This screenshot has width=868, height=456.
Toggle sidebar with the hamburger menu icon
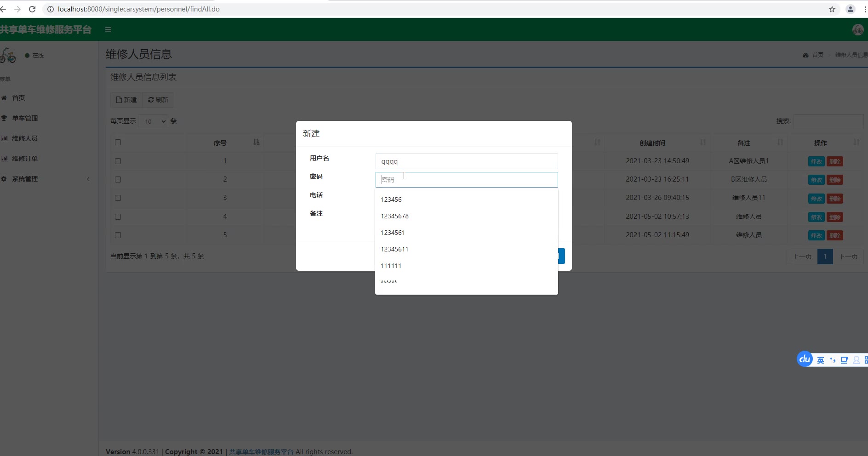pyautogui.click(x=108, y=29)
